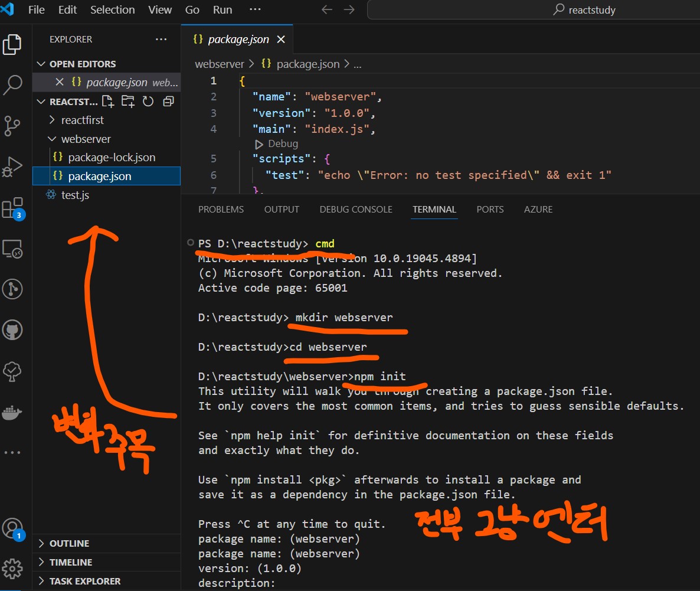This screenshot has height=591, width=700.
Task: Close the package.json editor tab
Action: (281, 40)
